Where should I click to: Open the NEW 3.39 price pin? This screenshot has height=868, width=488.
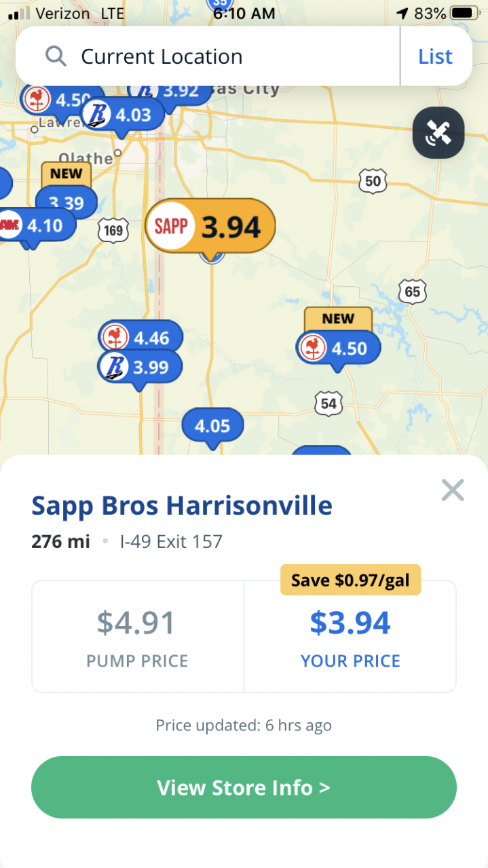[x=67, y=201]
